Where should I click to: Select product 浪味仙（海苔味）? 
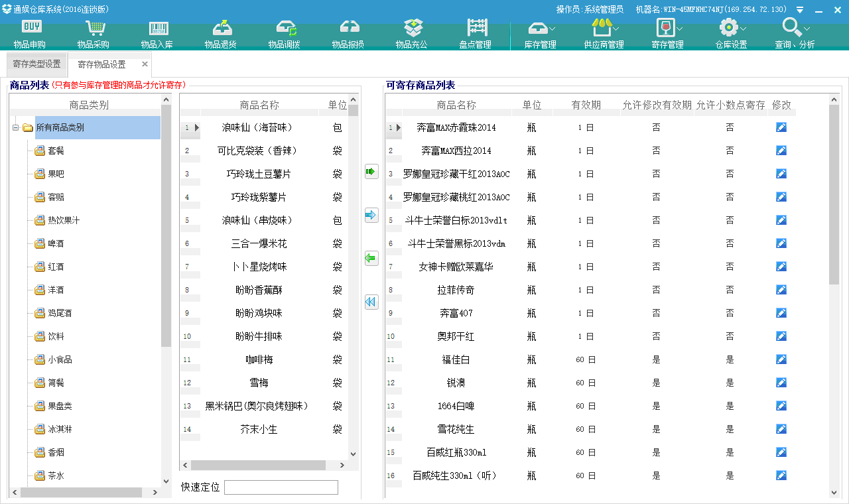pos(259,127)
